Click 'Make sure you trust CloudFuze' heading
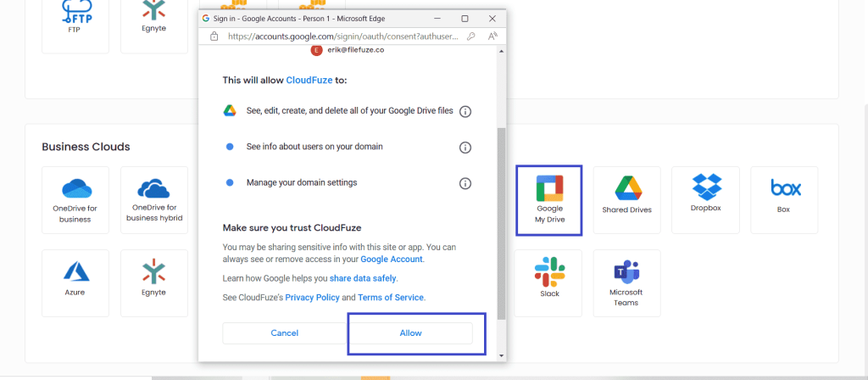868x380 pixels. pyautogui.click(x=292, y=227)
